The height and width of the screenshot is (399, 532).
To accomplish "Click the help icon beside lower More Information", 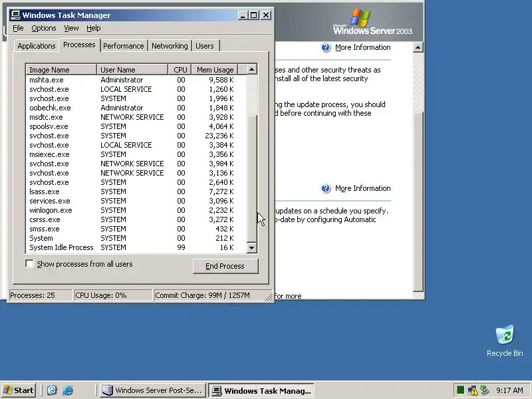I will point(326,188).
